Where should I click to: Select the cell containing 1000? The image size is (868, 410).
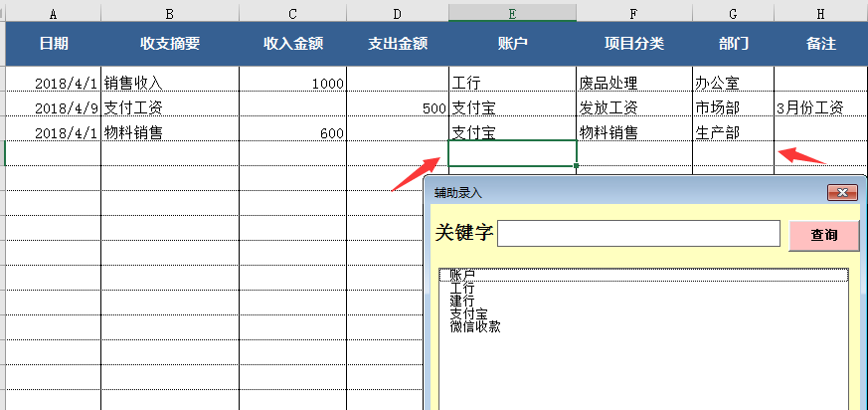point(293,80)
